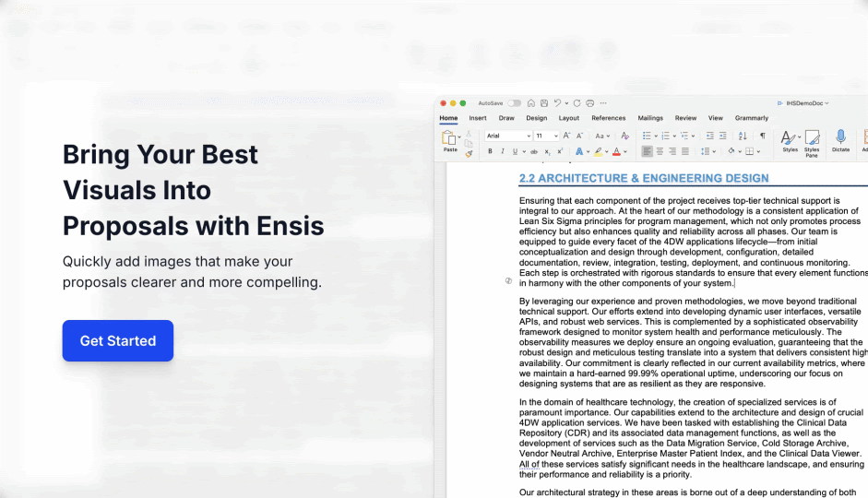The width and height of the screenshot is (868, 498).
Task: Click the Clear Formatting icon
Action: 625,136
